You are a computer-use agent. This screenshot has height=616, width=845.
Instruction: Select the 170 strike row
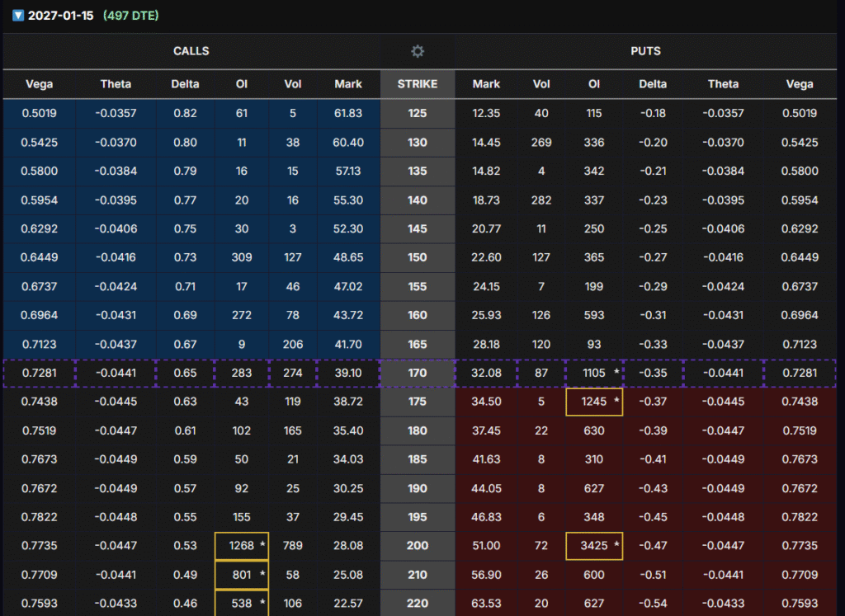tap(418, 373)
